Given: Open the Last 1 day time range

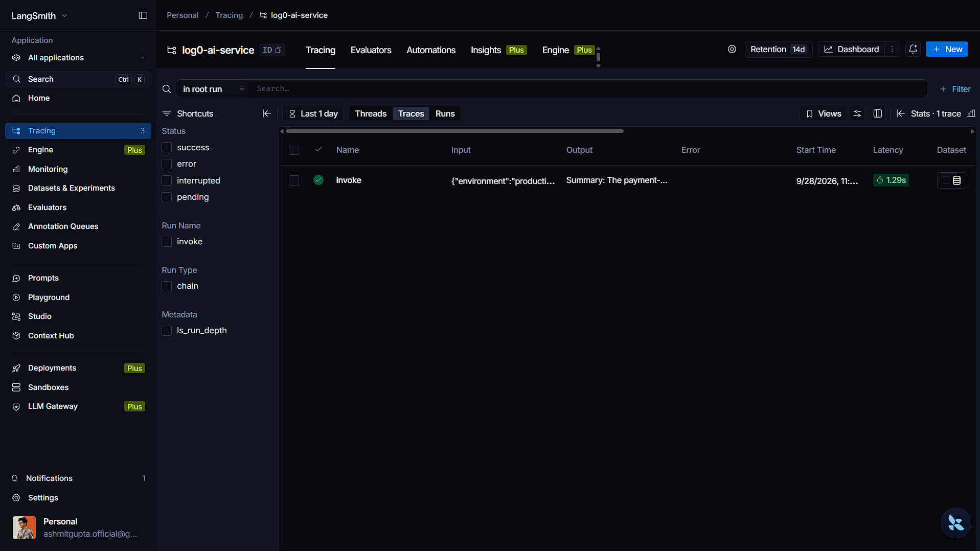Looking at the screenshot, I should (313, 113).
